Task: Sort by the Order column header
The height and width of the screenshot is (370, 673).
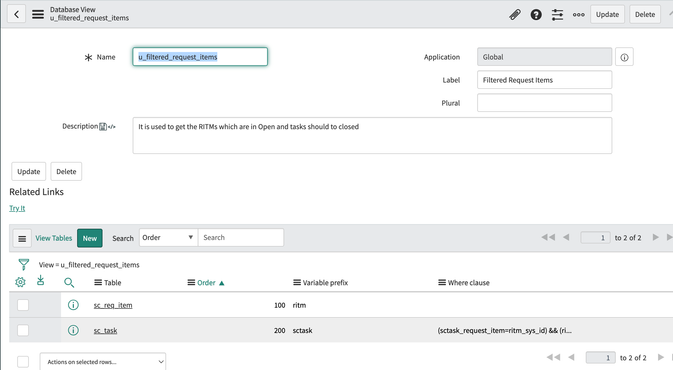Action: (206, 282)
